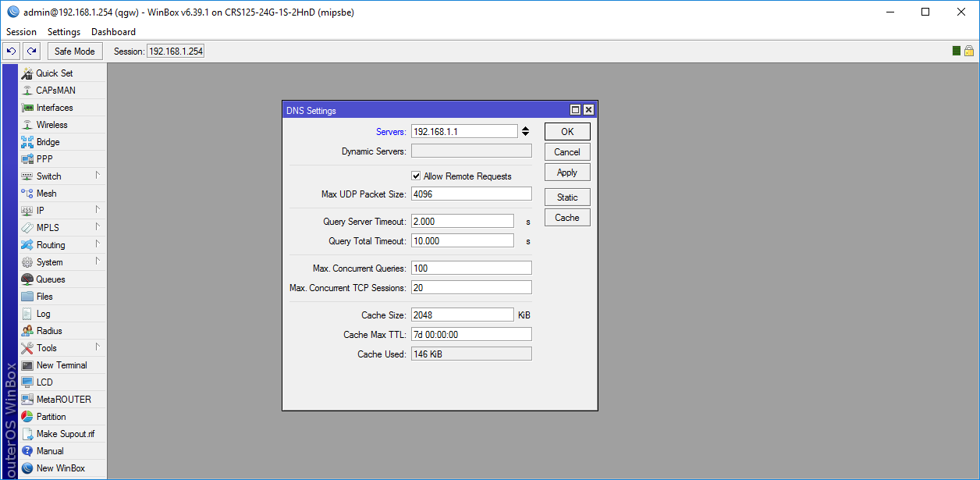Open the MetaROUTER sidebar icon

(x=27, y=400)
